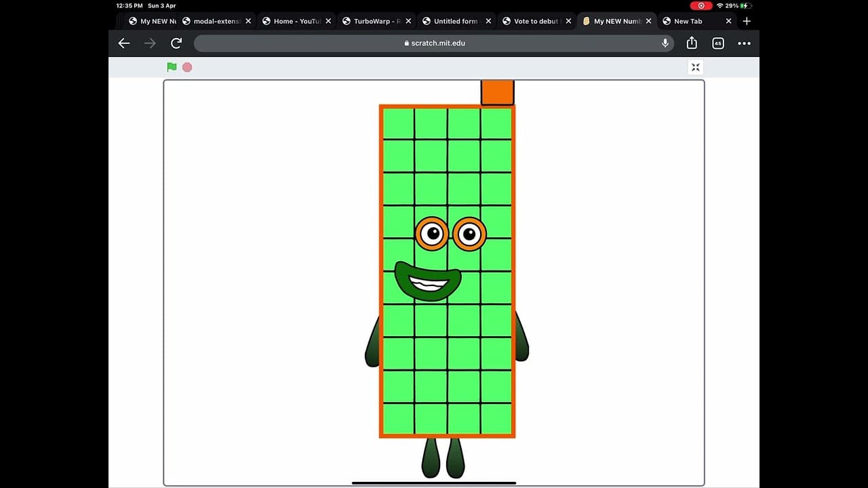Click the green grid character's mouth
This screenshot has width=868, height=488.
(428, 281)
